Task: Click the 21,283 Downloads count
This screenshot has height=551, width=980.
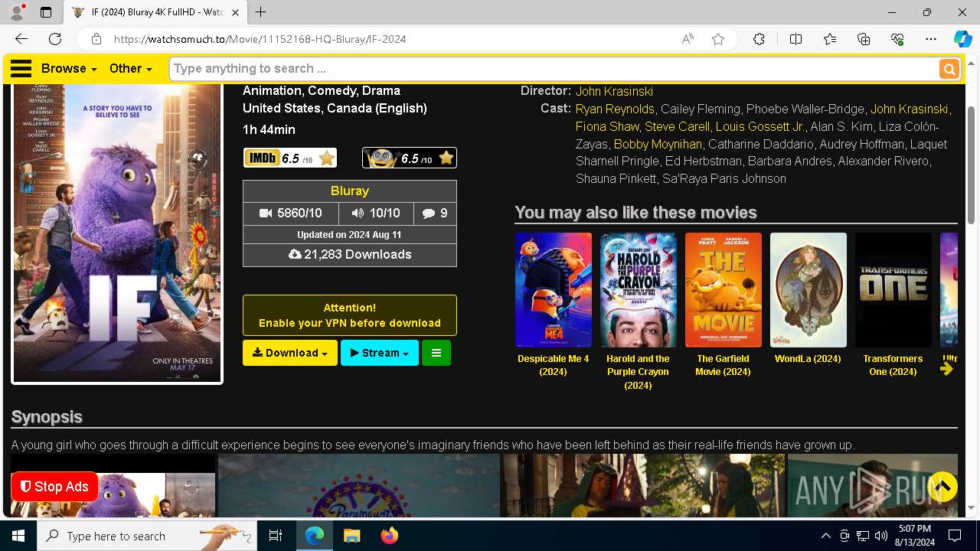Action: (x=350, y=255)
